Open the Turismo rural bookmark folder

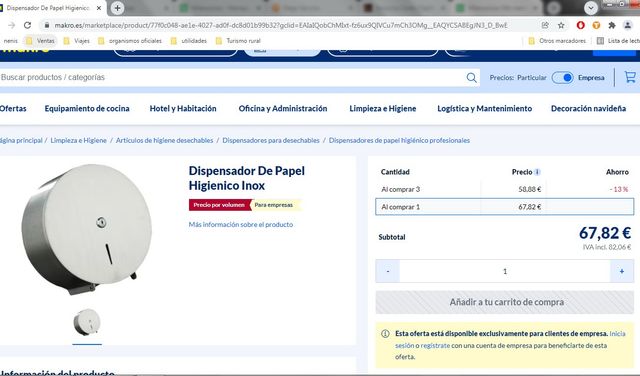[238, 41]
